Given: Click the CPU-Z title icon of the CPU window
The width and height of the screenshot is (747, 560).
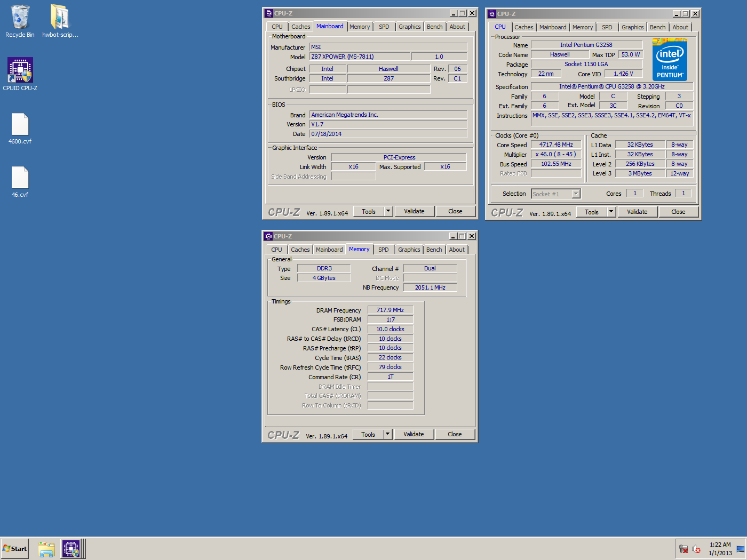Looking at the screenshot, I should tap(492, 14).
